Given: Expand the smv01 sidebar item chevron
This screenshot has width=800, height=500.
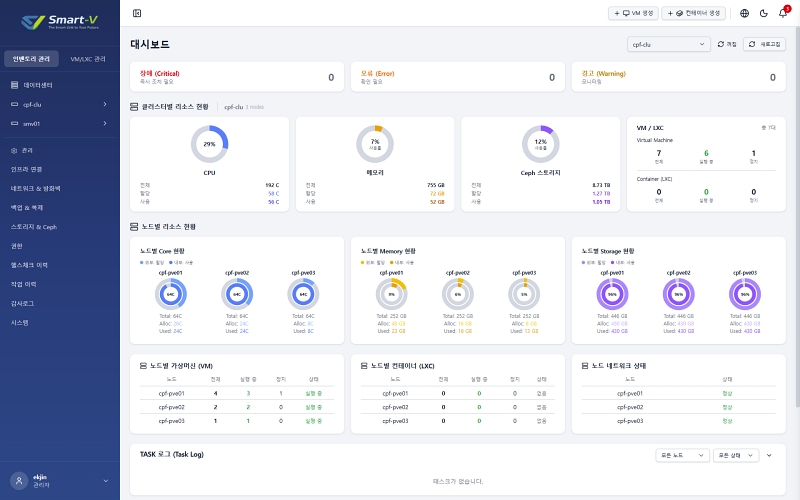Looking at the screenshot, I should tap(105, 123).
